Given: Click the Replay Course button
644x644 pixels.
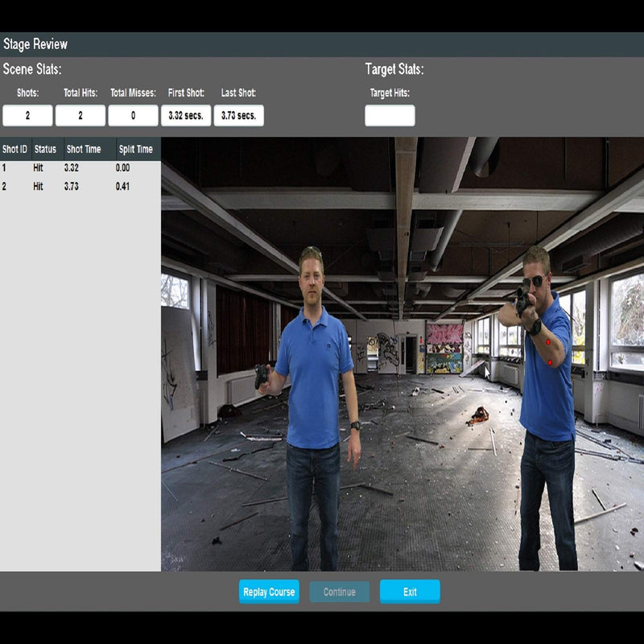Looking at the screenshot, I should 269,592.
